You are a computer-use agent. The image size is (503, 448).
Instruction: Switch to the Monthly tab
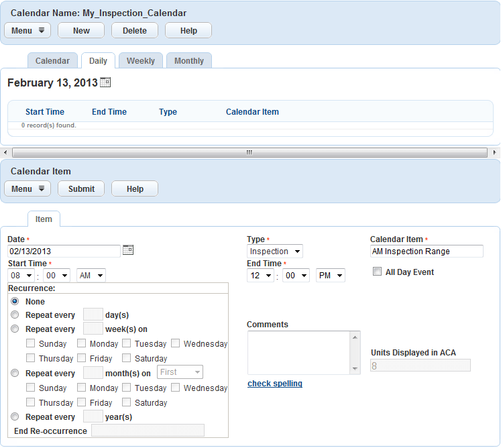(x=189, y=60)
